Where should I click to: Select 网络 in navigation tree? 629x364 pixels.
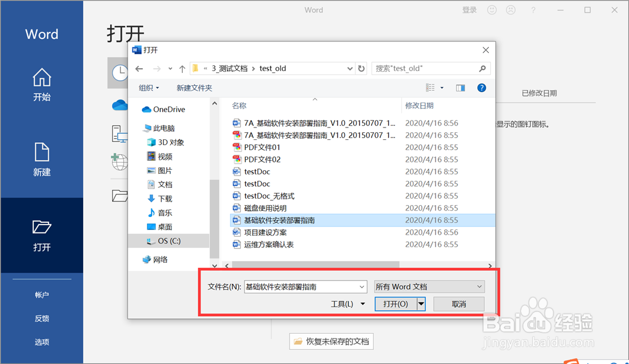pos(155,260)
